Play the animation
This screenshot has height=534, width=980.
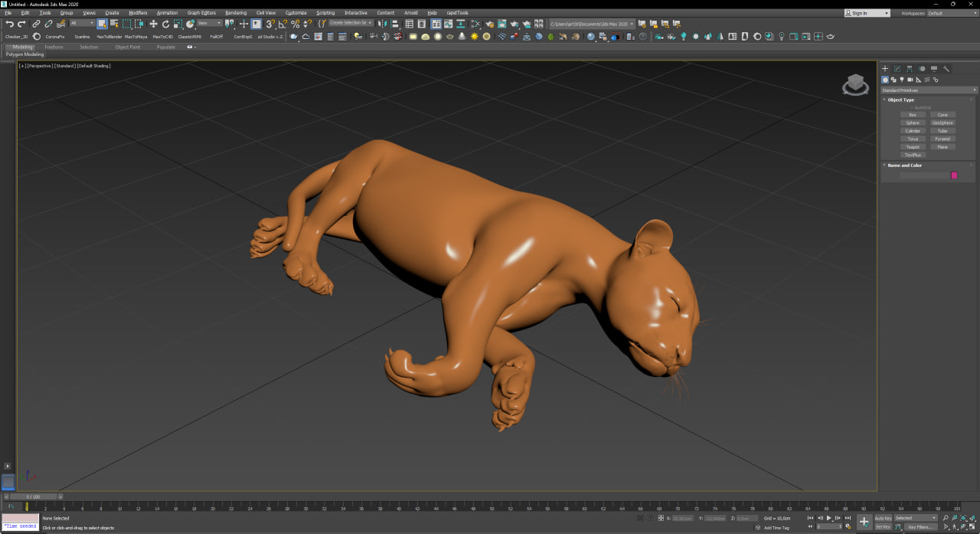pyautogui.click(x=828, y=518)
